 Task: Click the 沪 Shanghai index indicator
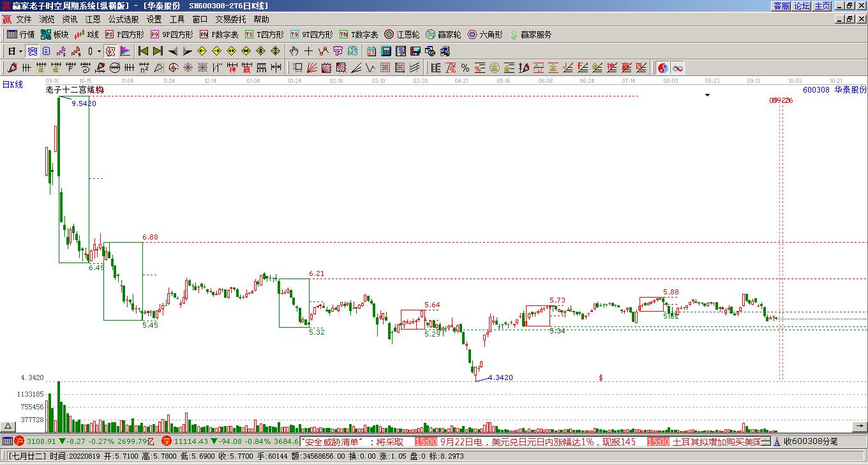(x=19, y=441)
